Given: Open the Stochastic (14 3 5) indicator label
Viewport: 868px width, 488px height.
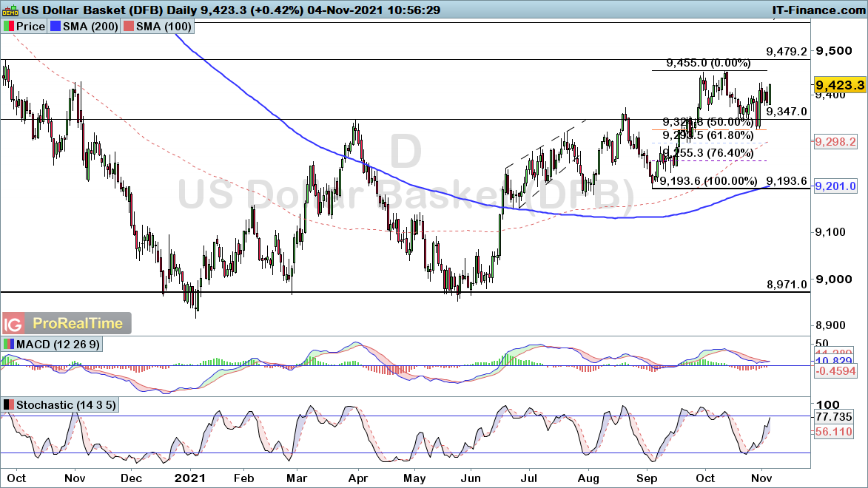Looking at the screenshot, I should (66, 405).
